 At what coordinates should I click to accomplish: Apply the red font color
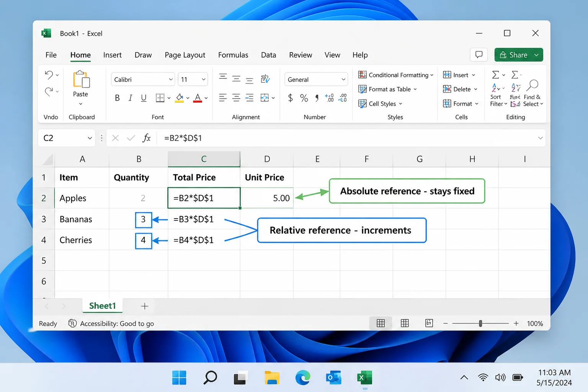coord(198,98)
